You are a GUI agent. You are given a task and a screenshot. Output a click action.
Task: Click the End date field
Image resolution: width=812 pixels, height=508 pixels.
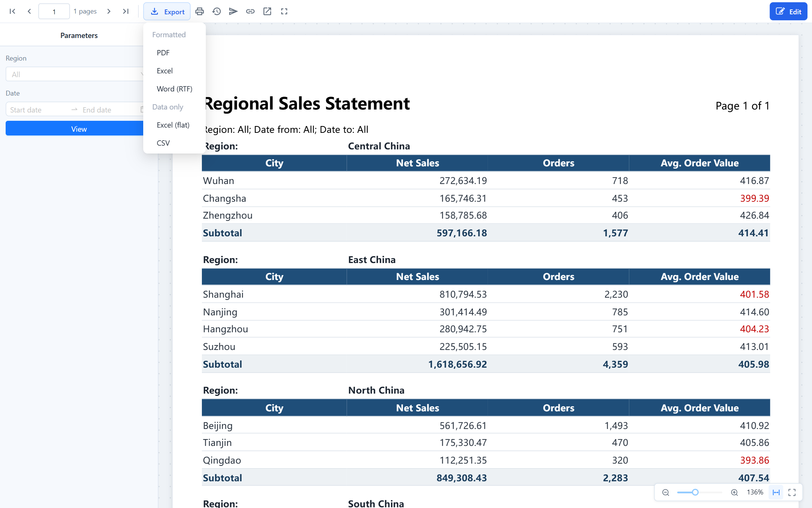pos(109,110)
